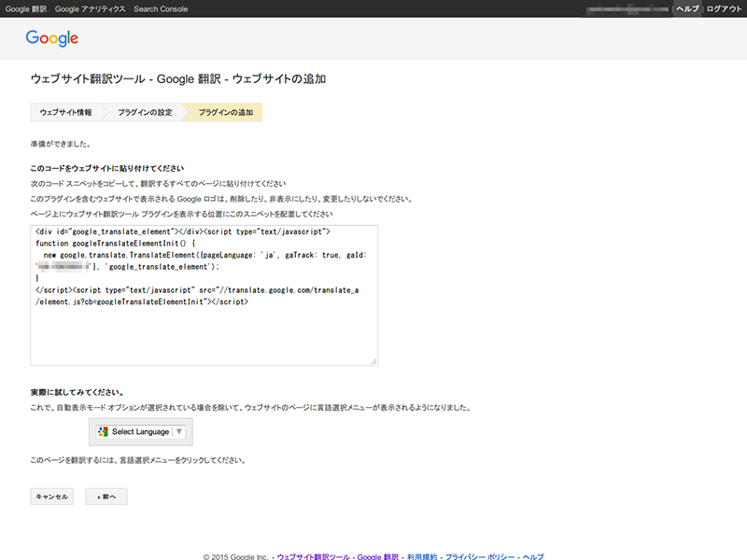
Task: Click ログアウト to sign out
Action: 724,8
